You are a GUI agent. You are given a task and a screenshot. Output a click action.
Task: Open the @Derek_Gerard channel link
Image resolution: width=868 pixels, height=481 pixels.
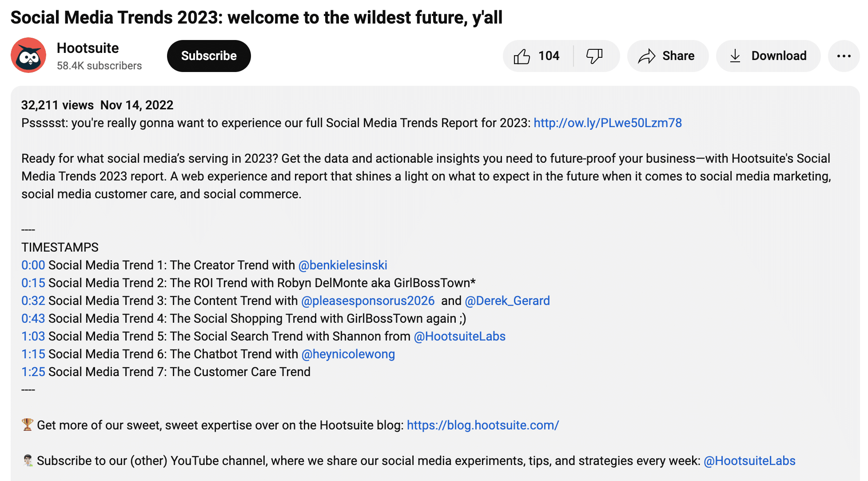[x=507, y=301]
